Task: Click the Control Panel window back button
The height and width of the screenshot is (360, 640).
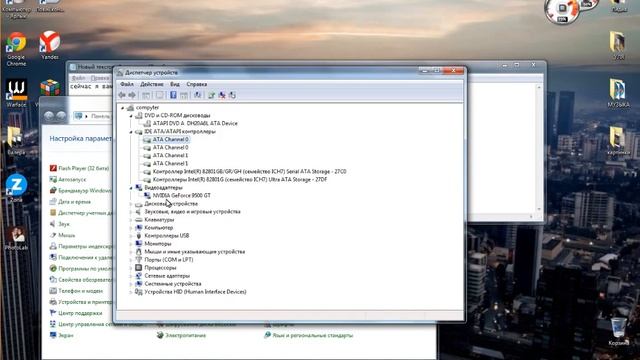Action: (49, 116)
